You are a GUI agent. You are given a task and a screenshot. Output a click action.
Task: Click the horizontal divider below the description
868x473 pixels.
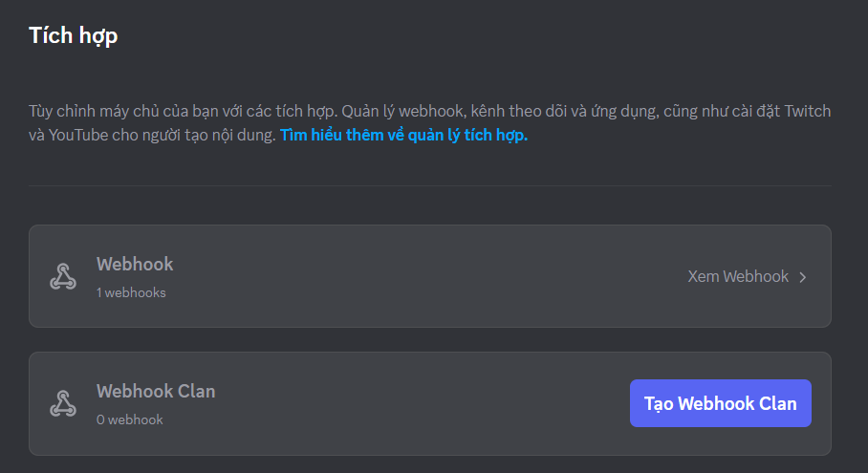[430, 185]
